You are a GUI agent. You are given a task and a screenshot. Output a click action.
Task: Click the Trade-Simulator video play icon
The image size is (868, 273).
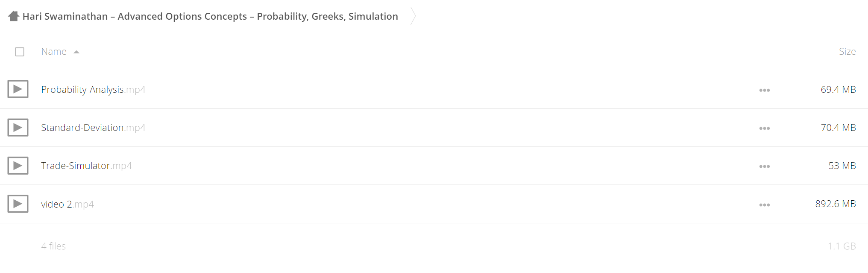click(18, 166)
